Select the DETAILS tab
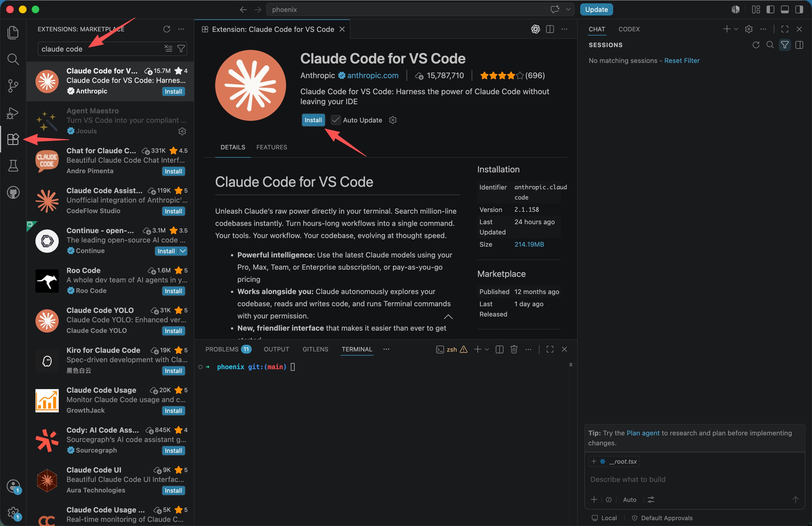This screenshot has width=812, height=526. [x=233, y=147]
